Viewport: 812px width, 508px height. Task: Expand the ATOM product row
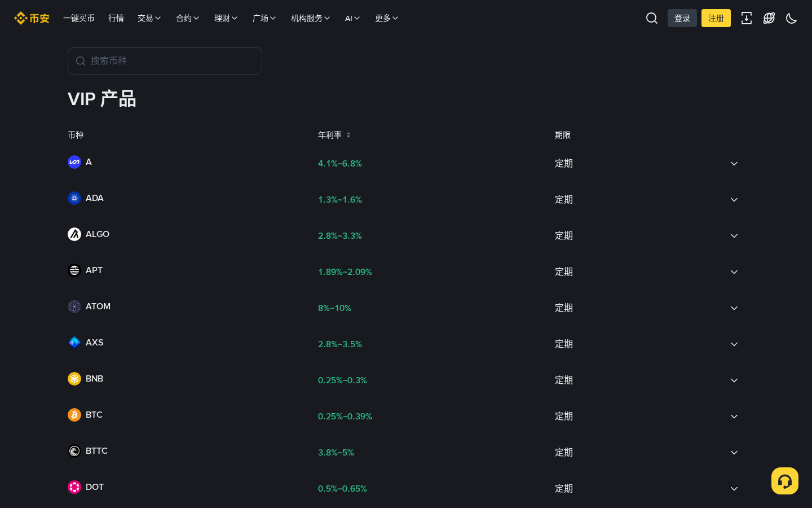point(734,308)
